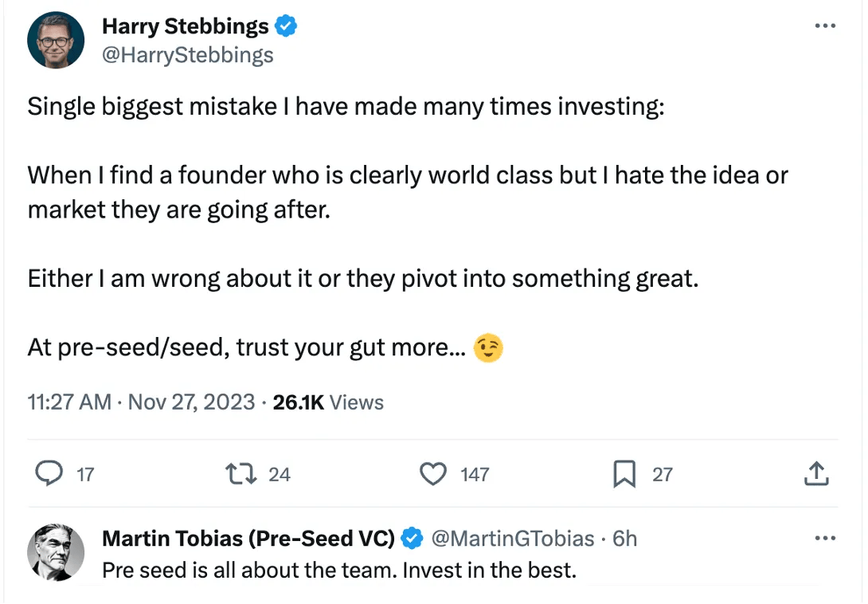This screenshot has height=604, width=868.
Task: Click the share upload icon
Action: click(816, 474)
